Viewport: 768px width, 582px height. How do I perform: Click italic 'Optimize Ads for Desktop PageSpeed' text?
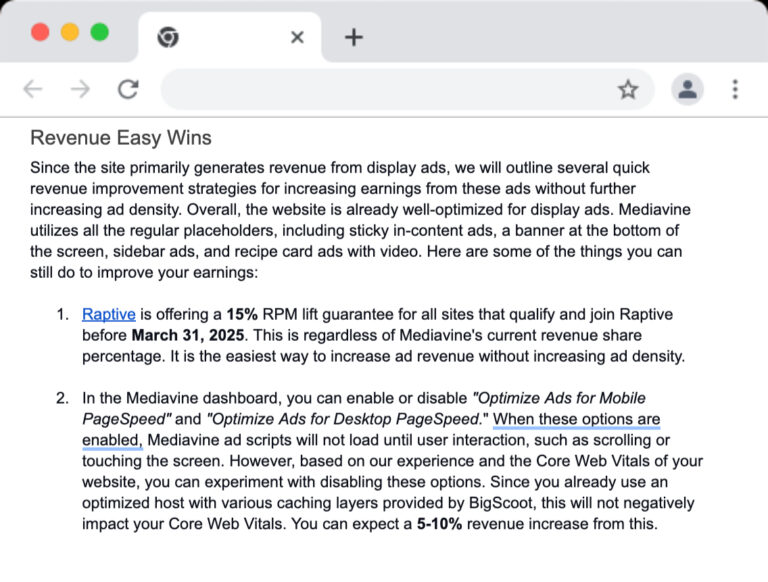[x=345, y=419]
